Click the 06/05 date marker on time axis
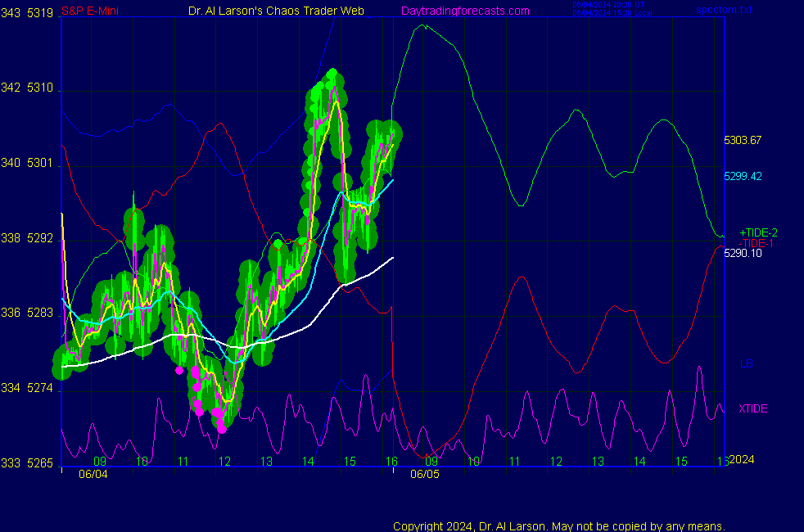Viewport: 804px width, 532px height. point(424,474)
